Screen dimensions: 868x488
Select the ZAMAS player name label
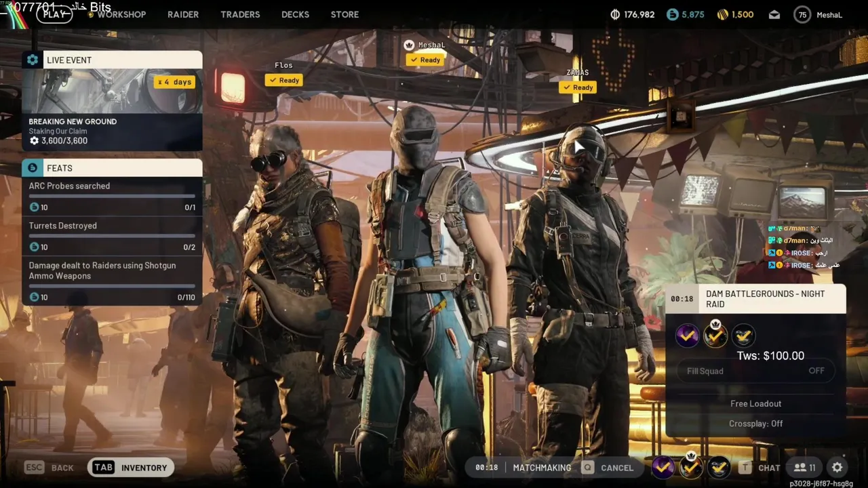pyautogui.click(x=578, y=73)
